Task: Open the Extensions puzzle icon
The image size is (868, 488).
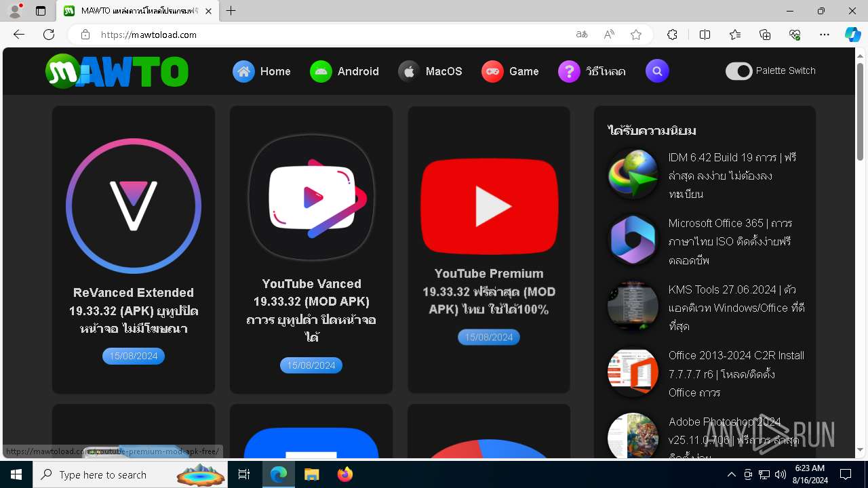Action: (x=672, y=35)
